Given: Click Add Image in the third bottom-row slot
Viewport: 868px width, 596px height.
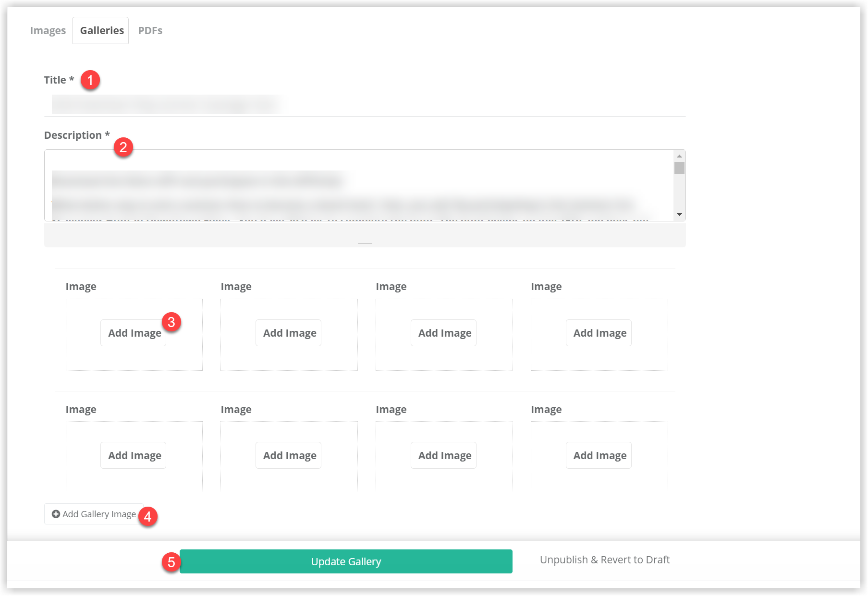Looking at the screenshot, I should 443,455.
